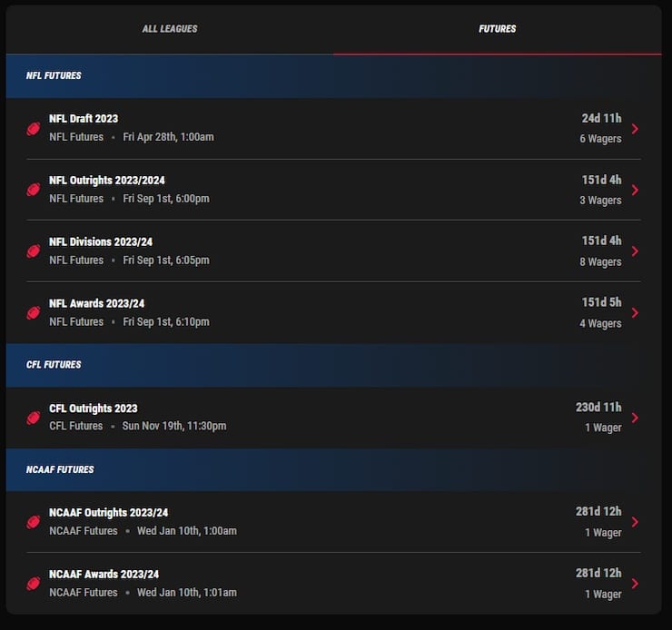Click the Wed Jan 10th, 1:00am date

(187, 531)
